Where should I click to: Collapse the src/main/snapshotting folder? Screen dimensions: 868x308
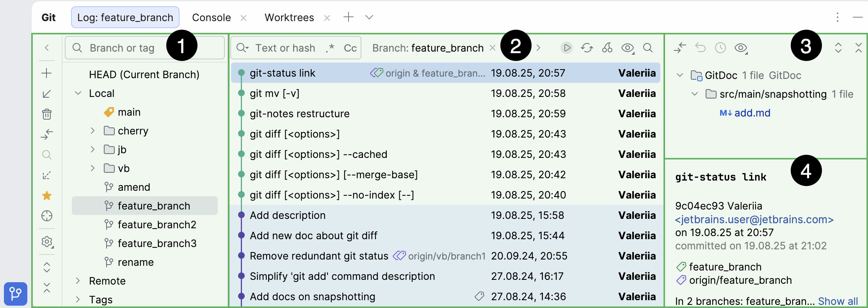point(695,94)
